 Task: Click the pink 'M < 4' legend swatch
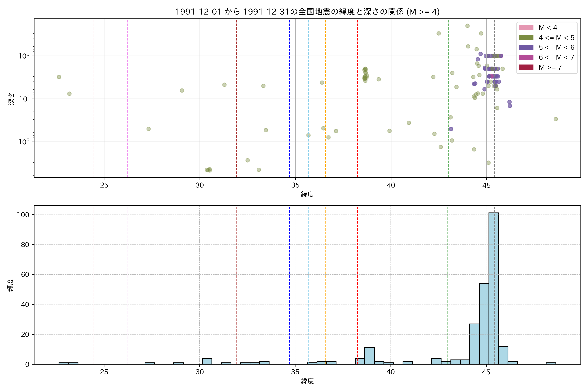526,27
